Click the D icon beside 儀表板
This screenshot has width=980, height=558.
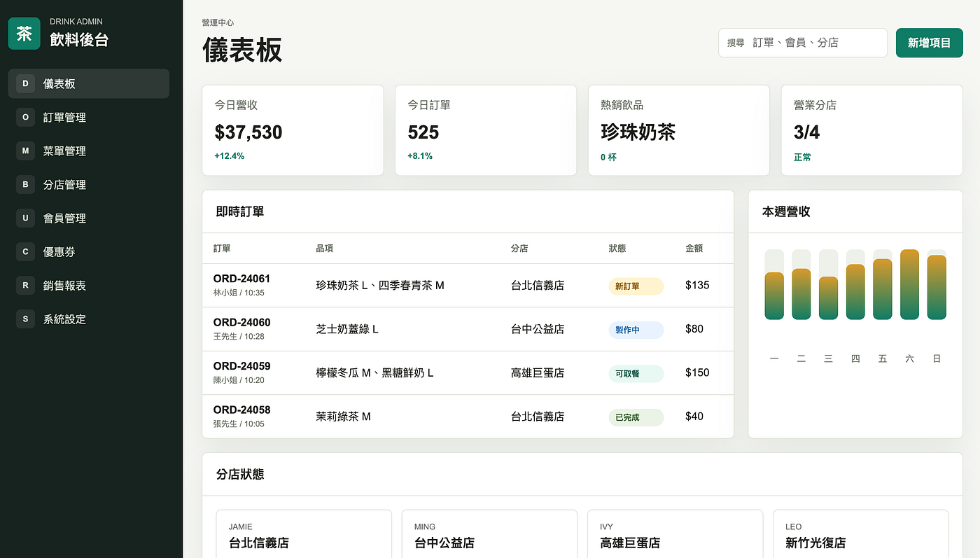point(25,84)
